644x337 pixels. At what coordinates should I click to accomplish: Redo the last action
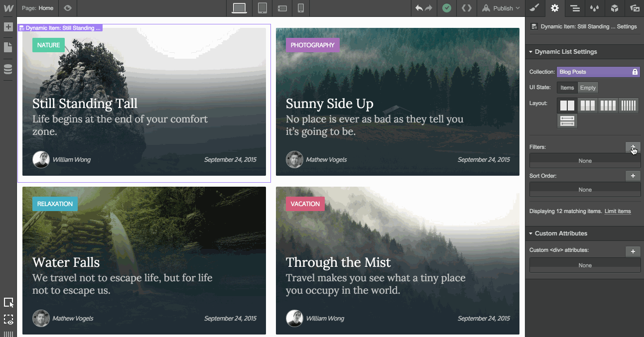(x=428, y=8)
